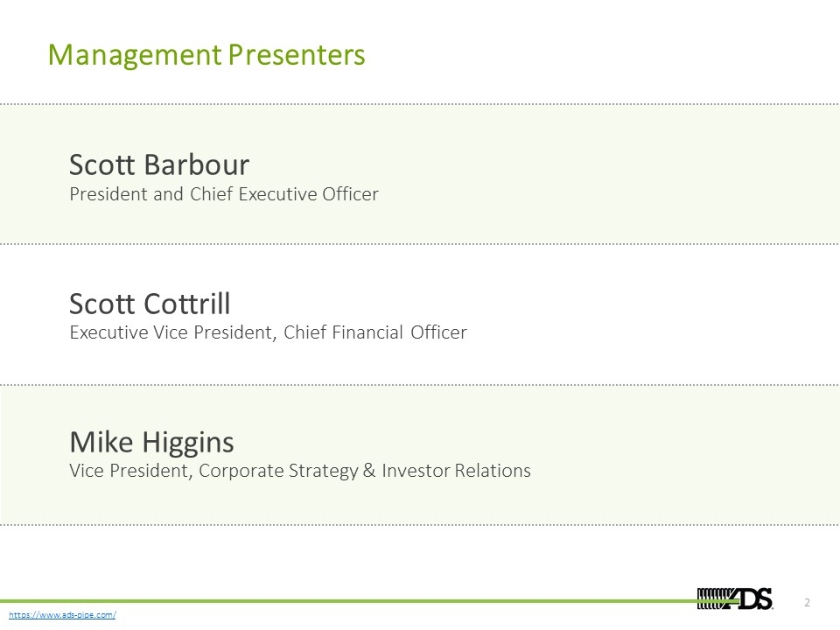840x630 pixels.
Task: Select President and Chief Executive Officer text
Action: tap(224, 194)
